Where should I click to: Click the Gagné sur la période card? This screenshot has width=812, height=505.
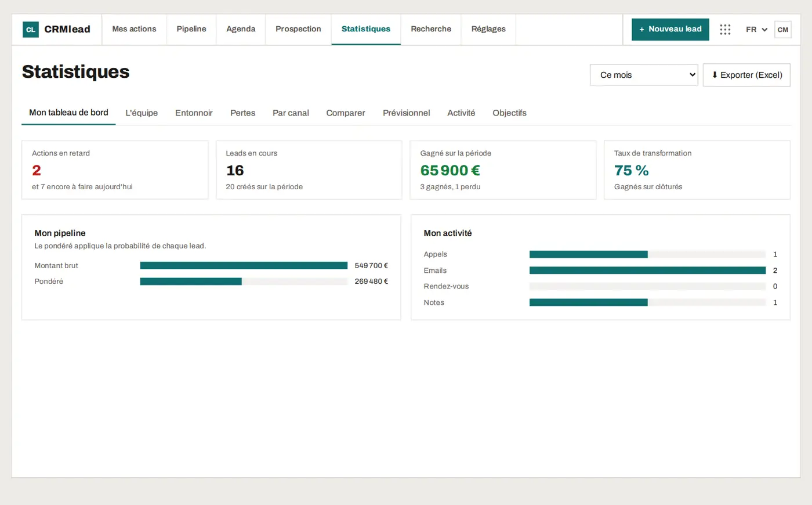(503, 170)
